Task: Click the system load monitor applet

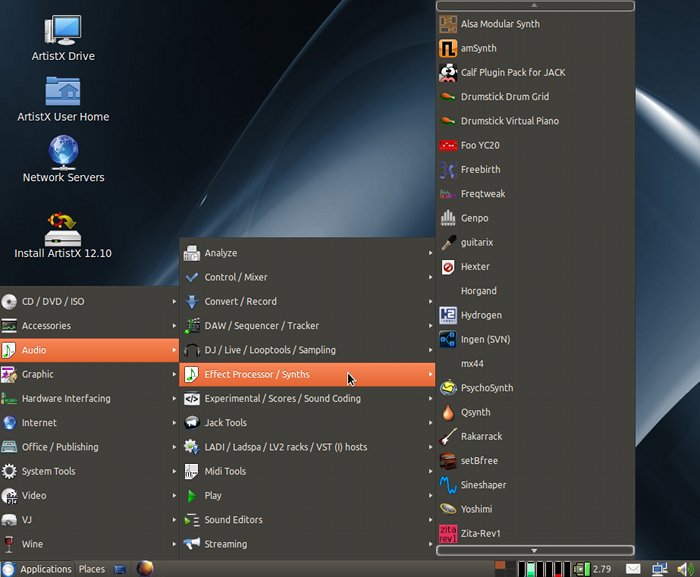Action: tap(543, 569)
